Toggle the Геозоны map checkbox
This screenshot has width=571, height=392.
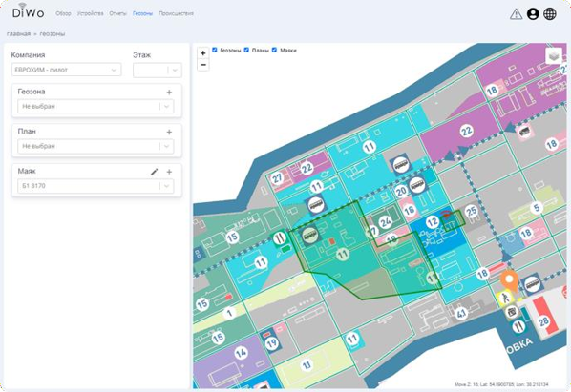click(x=215, y=50)
